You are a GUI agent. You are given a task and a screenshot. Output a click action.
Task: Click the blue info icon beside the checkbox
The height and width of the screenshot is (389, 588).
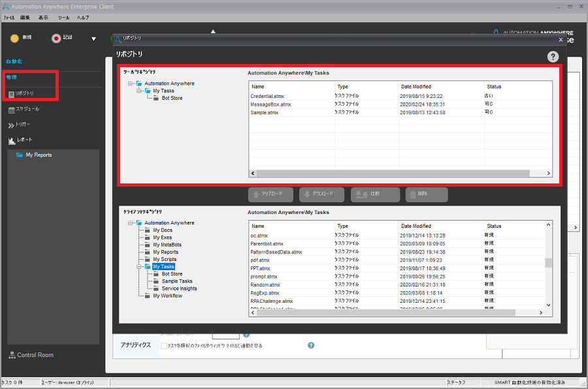point(311,345)
